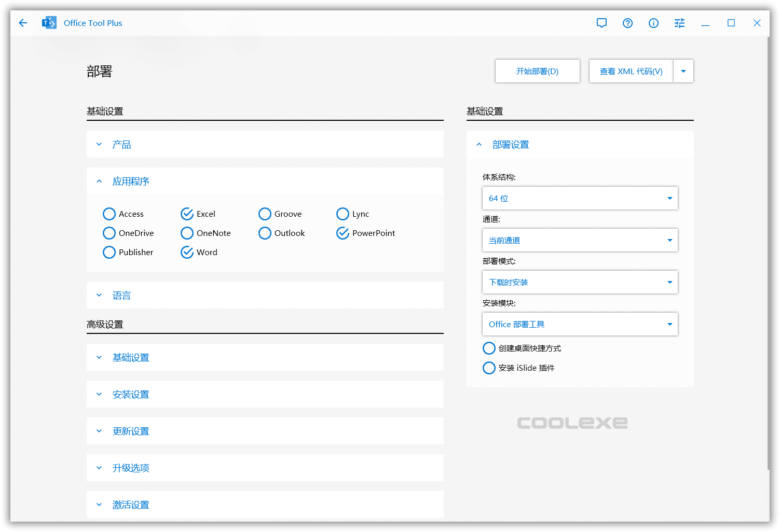
Task: Enable the Access application
Action: tap(109, 214)
